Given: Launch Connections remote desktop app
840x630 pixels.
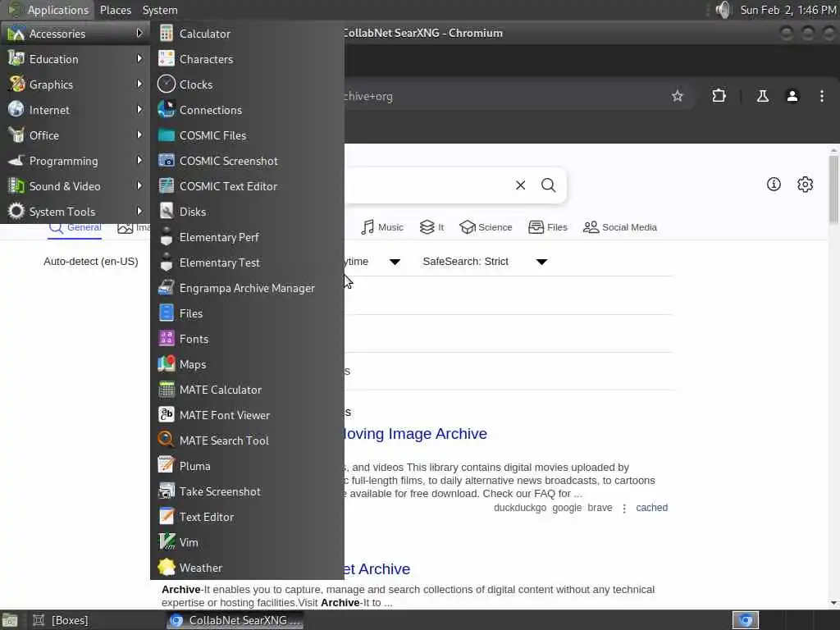Looking at the screenshot, I should click(x=247, y=110).
